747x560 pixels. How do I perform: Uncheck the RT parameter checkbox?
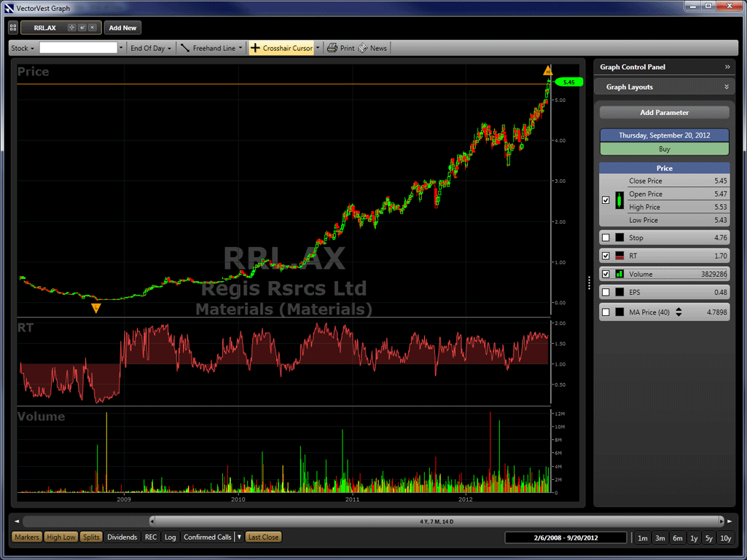(x=606, y=256)
